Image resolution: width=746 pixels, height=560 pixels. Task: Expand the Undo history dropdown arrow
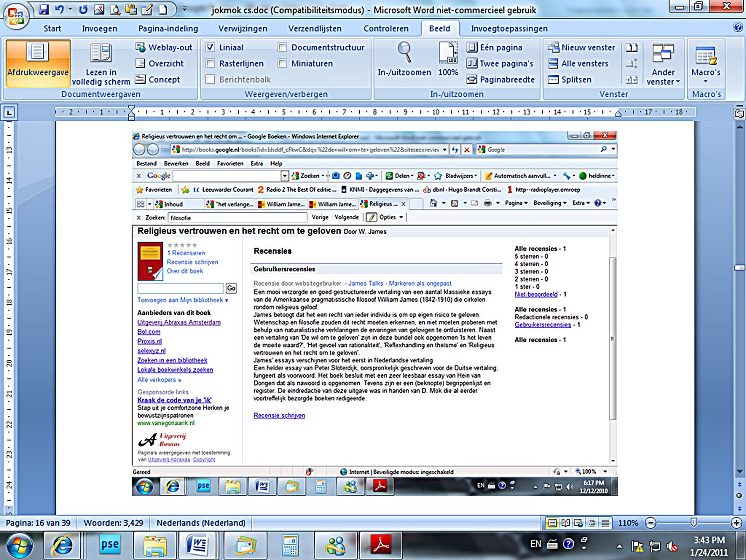(x=70, y=9)
